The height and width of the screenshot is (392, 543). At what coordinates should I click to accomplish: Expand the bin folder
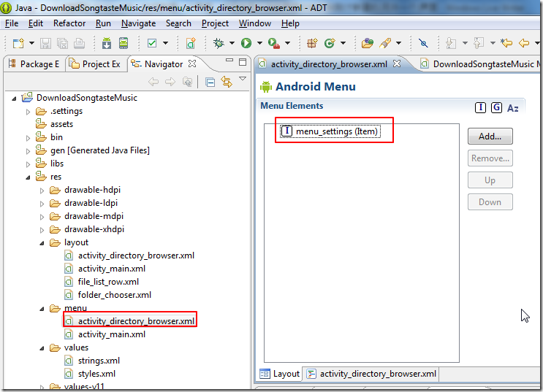pos(29,138)
